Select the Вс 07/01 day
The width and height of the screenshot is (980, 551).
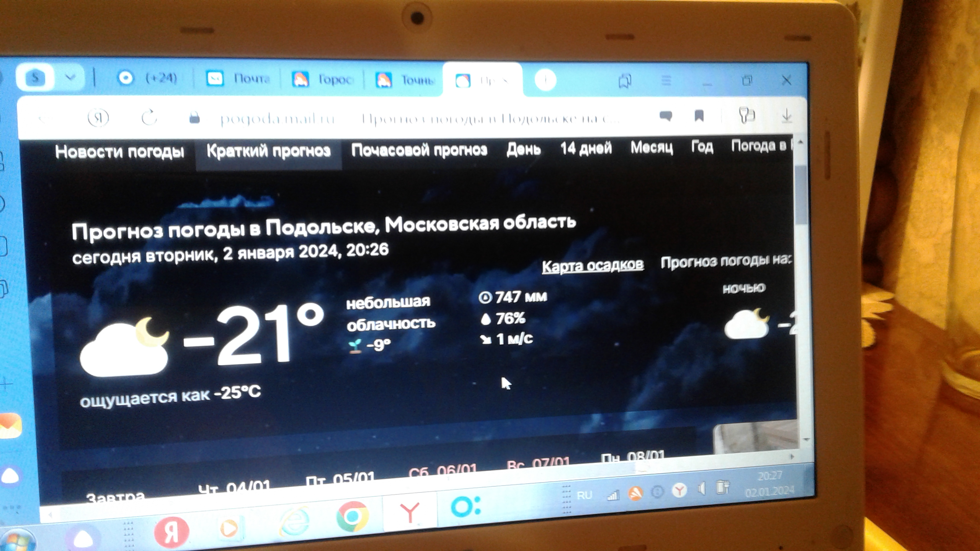coord(538,464)
